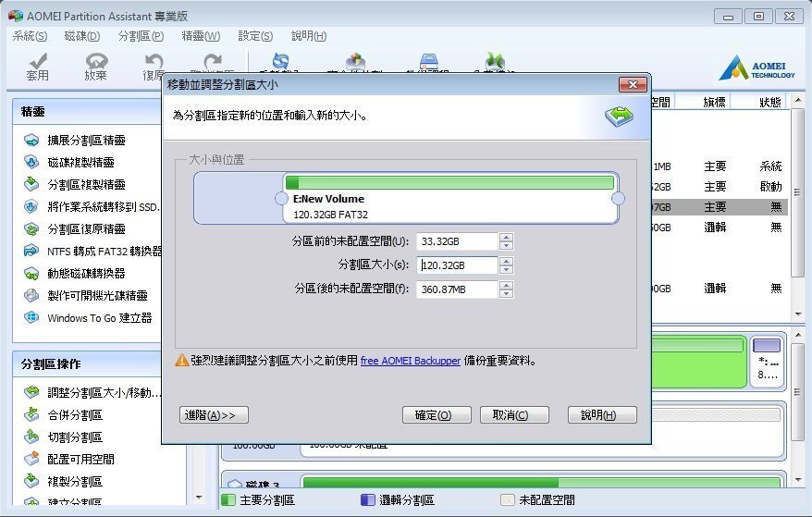Click the 確定(O) button
812x517 pixels.
[437, 415]
